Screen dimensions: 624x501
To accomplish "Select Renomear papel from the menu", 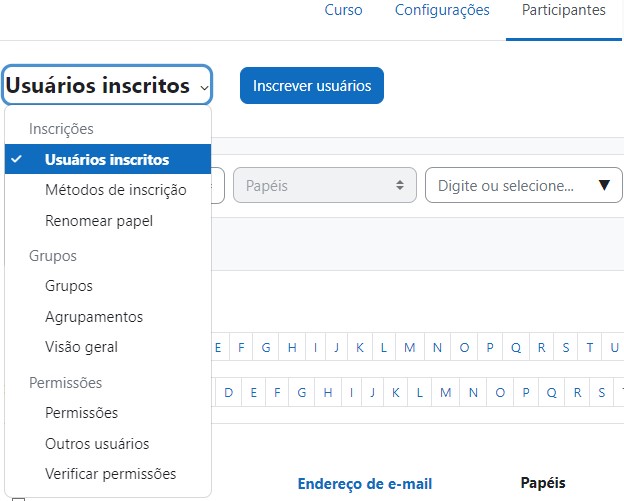I will (x=99, y=221).
